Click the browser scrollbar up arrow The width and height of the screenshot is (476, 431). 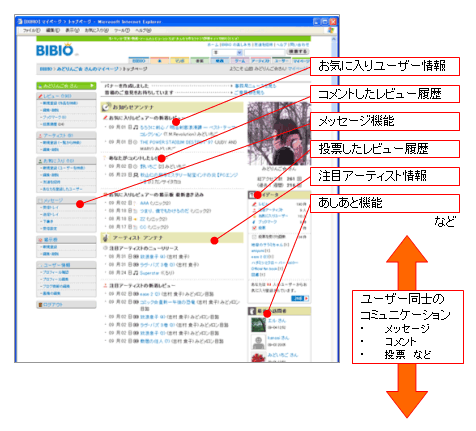coord(334,39)
